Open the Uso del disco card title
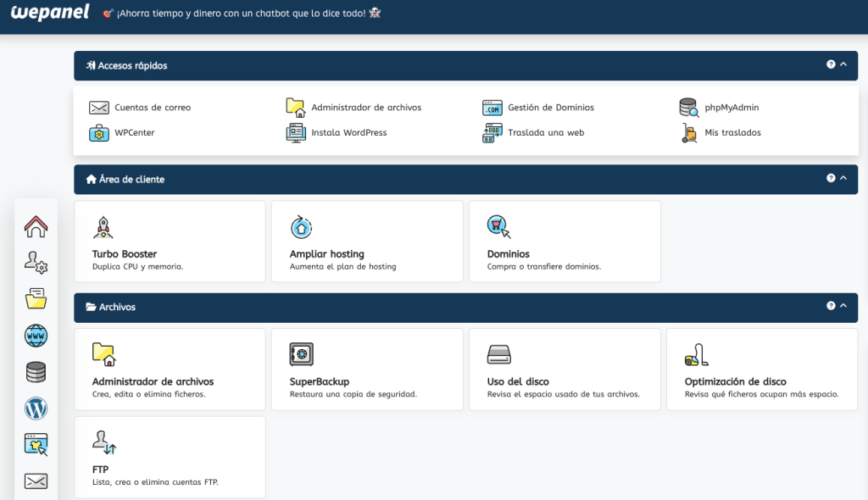Viewport: 868px width, 500px height. tap(518, 381)
